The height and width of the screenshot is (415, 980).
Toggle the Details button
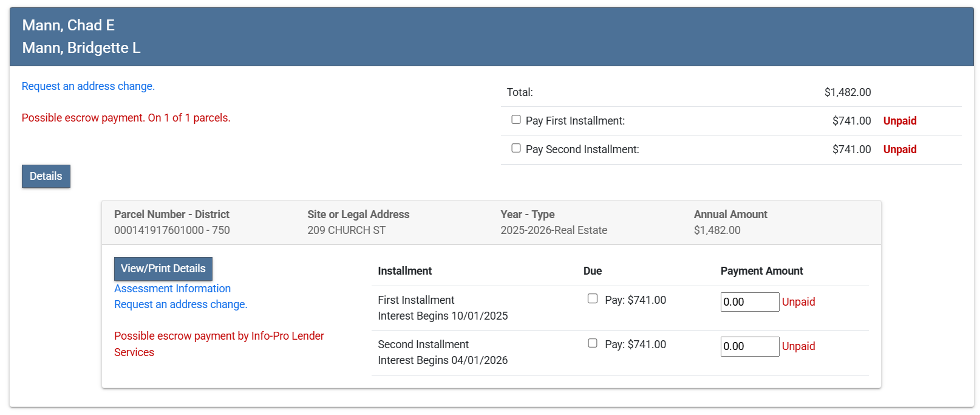(x=46, y=176)
